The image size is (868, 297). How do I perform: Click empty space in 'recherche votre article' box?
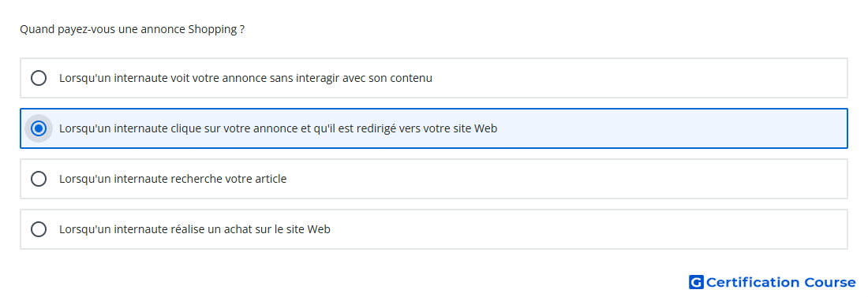(565, 179)
